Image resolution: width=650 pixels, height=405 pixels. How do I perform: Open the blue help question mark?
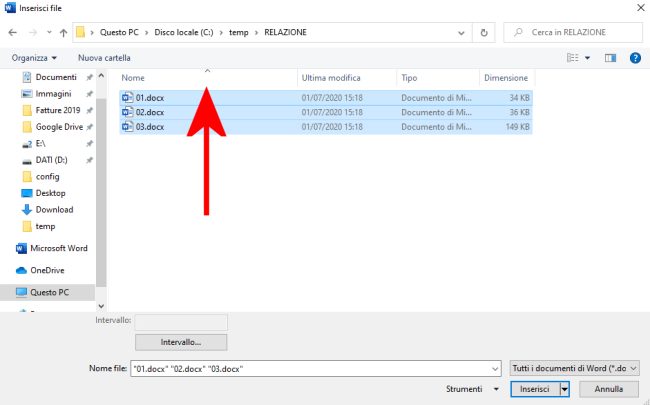click(635, 58)
